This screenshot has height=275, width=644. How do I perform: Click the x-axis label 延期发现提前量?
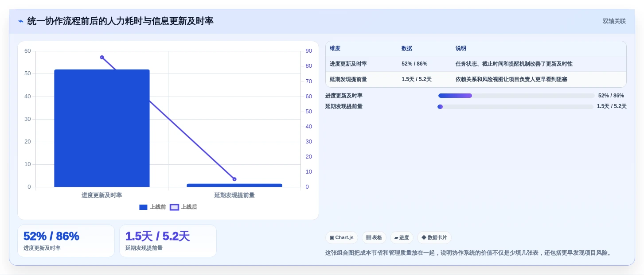[x=234, y=195]
